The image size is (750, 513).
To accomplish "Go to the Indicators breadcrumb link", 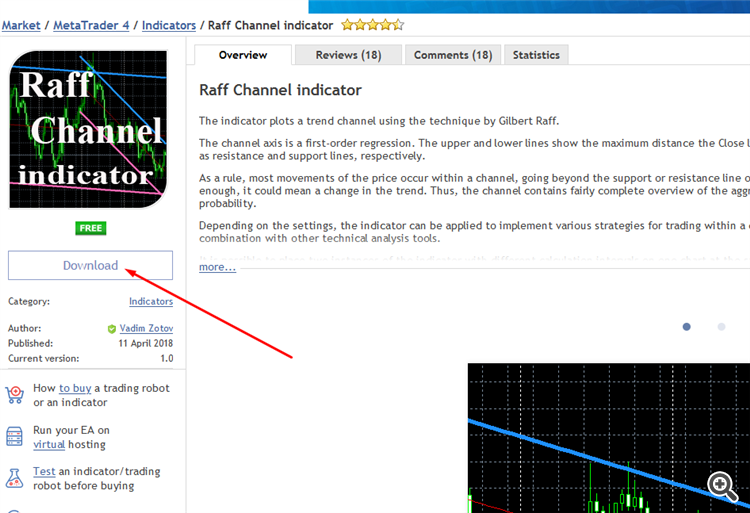I will coord(169,25).
